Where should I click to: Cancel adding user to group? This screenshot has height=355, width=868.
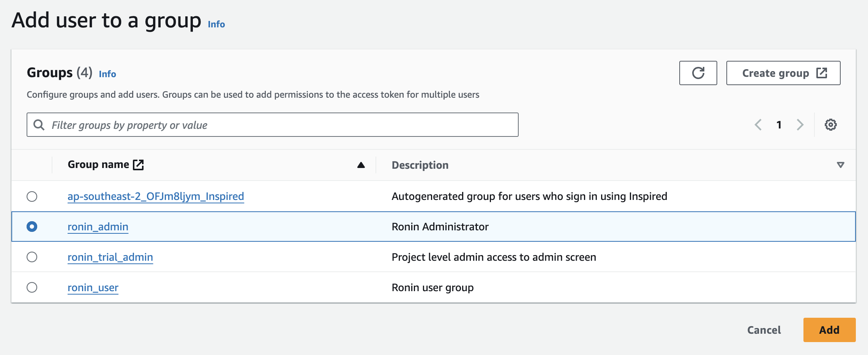[764, 330]
